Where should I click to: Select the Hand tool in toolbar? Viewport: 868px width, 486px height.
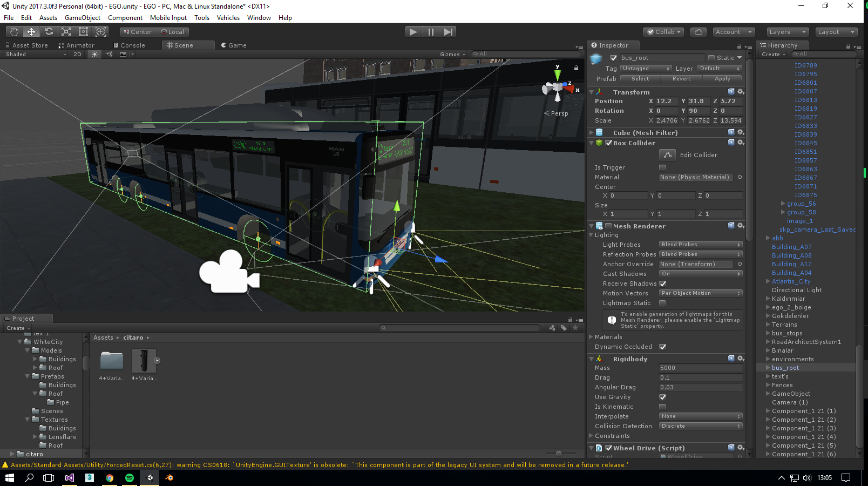14,32
